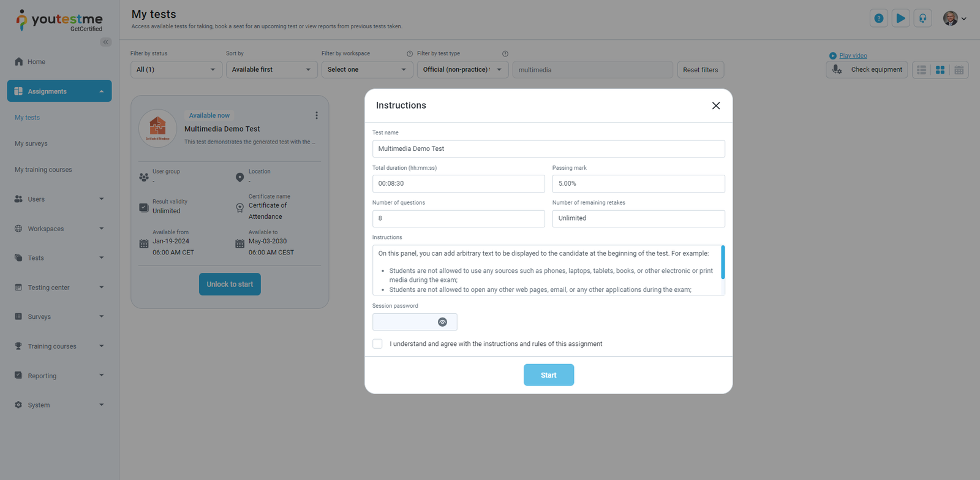Switch to list view layout icon
This screenshot has width=980, height=480.
921,70
